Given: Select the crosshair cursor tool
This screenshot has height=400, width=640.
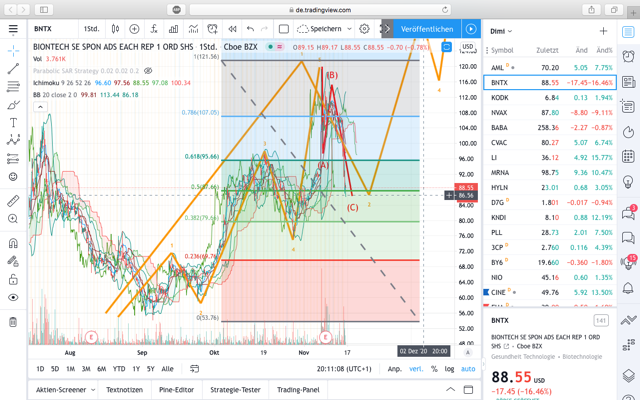Looking at the screenshot, I should 13,51.
